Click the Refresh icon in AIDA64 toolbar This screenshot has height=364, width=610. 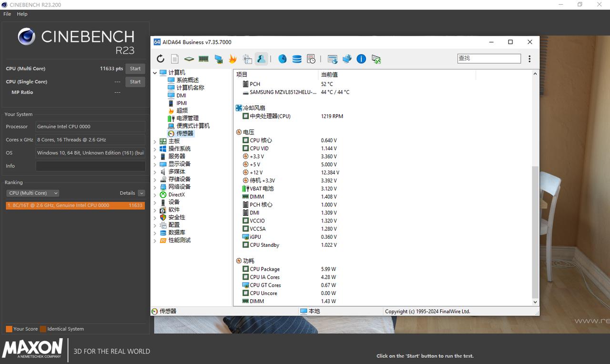[x=161, y=59]
